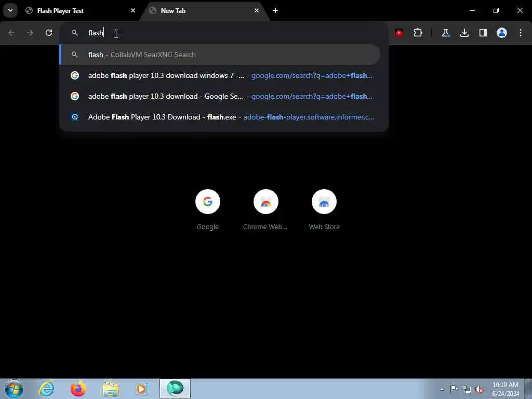Go back with the back arrow
This screenshot has height=399, width=532.
click(x=11, y=33)
